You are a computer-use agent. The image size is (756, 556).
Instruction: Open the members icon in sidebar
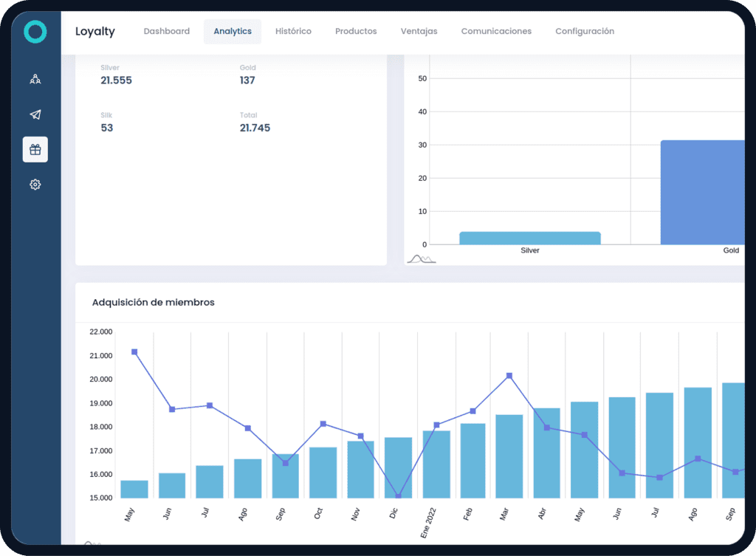pos(35,79)
